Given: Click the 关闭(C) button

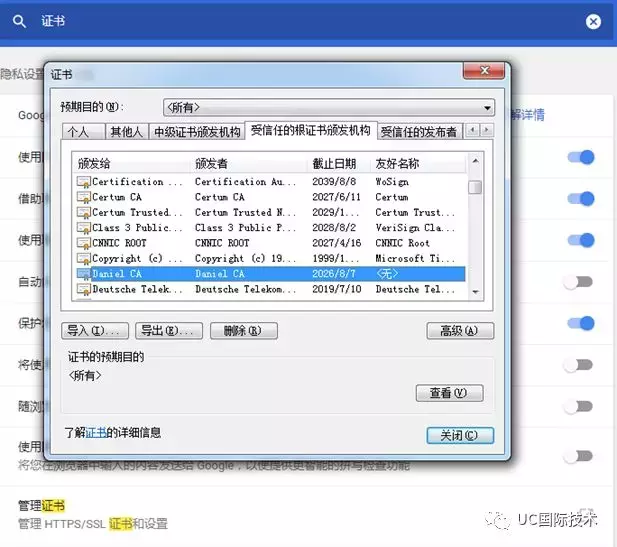Looking at the screenshot, I should 460,436.
